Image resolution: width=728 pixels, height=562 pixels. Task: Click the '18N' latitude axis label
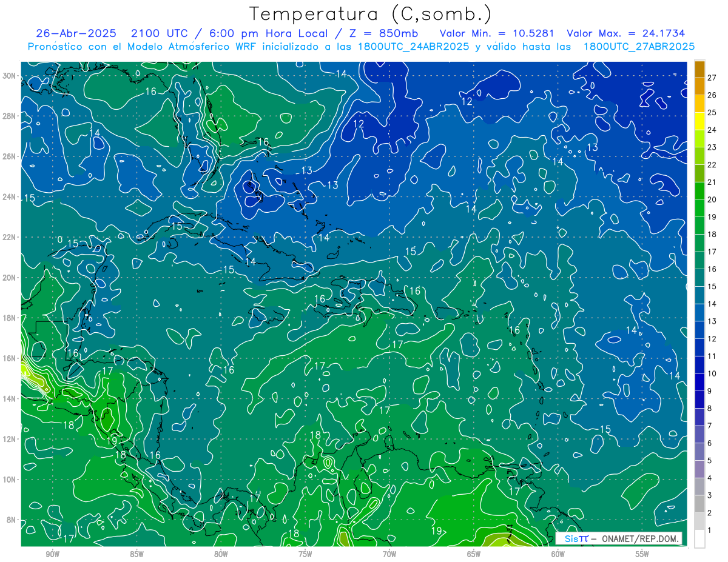pos(9,318)
